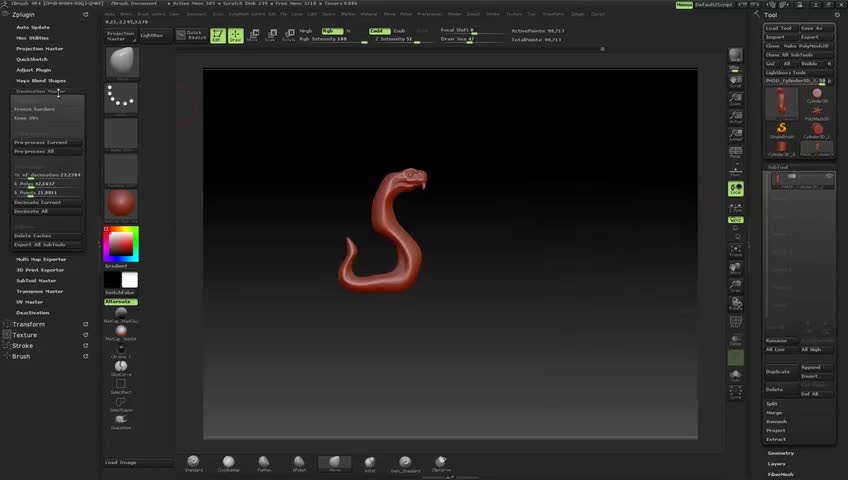Toggle the Alternate green button
The height and width of the screenshot is (480, 848).
(x=121, y=302)
